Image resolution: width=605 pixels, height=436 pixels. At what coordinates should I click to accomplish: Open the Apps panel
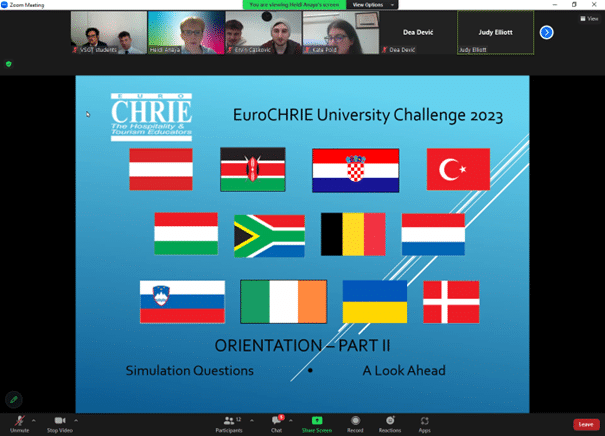click(x=424, y=424)
